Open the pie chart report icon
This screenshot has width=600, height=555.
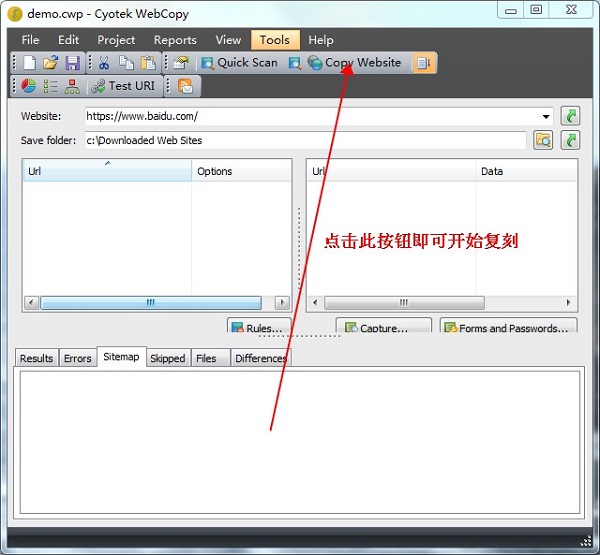click(x=29, y=86)
